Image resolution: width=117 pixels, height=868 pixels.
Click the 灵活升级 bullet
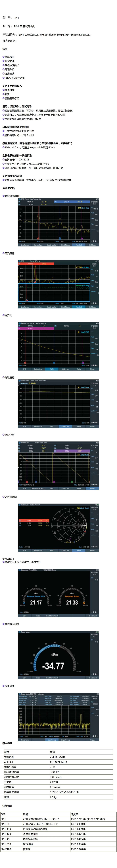9,69
